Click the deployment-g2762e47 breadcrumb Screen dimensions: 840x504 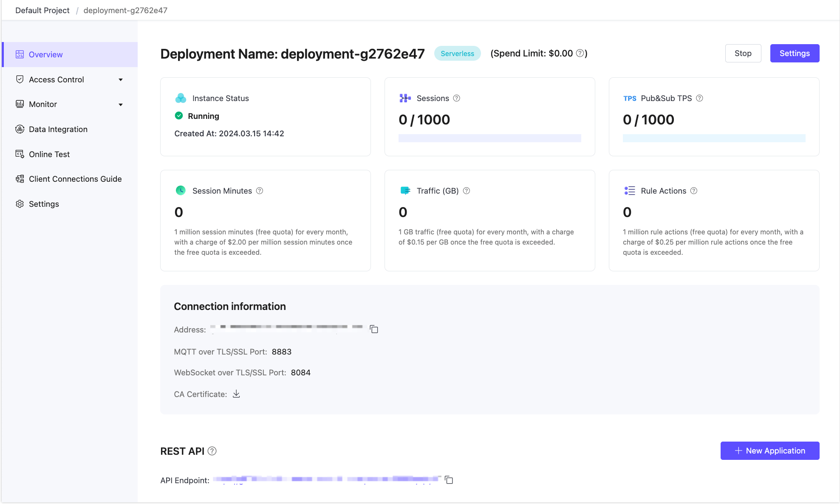(125, 10)
